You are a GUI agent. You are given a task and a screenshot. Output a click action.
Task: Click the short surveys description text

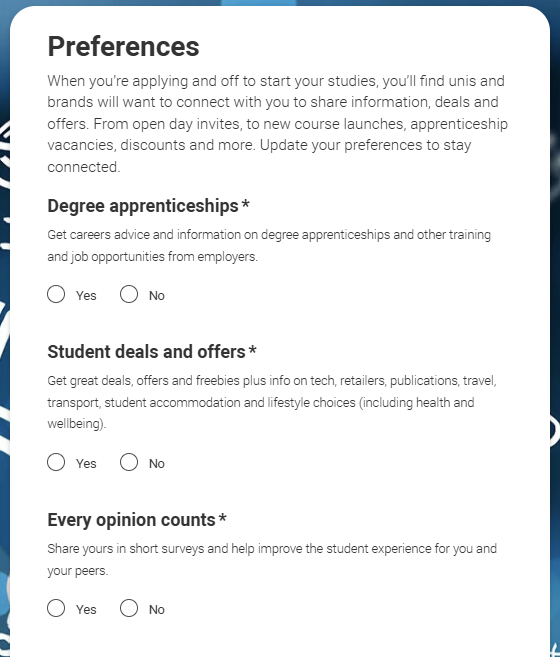[272, 559]
